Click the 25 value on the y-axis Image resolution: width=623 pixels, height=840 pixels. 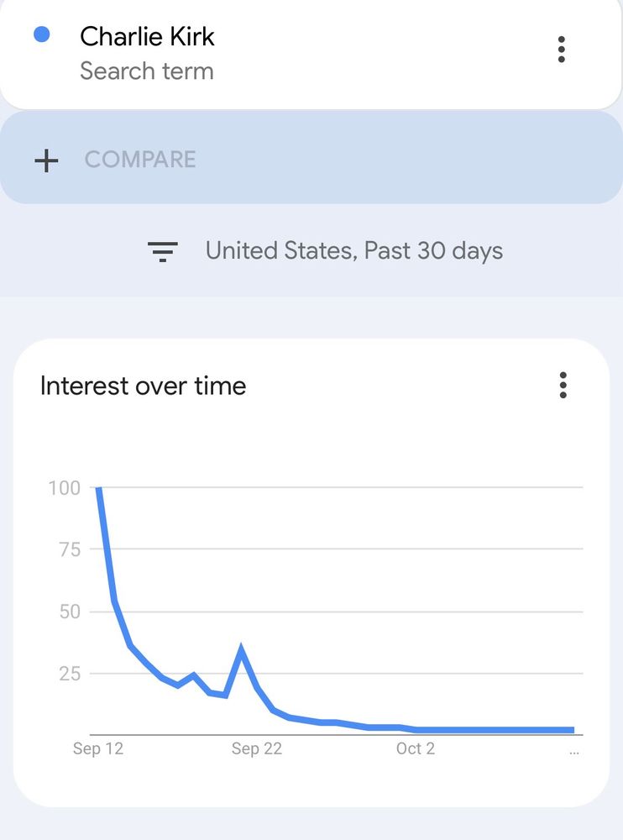[x=69, y=674]
